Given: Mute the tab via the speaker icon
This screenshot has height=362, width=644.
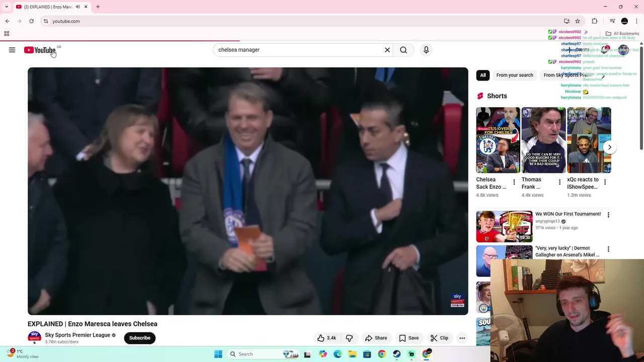Looking at the screenshot, I should [x=77, y=7].
